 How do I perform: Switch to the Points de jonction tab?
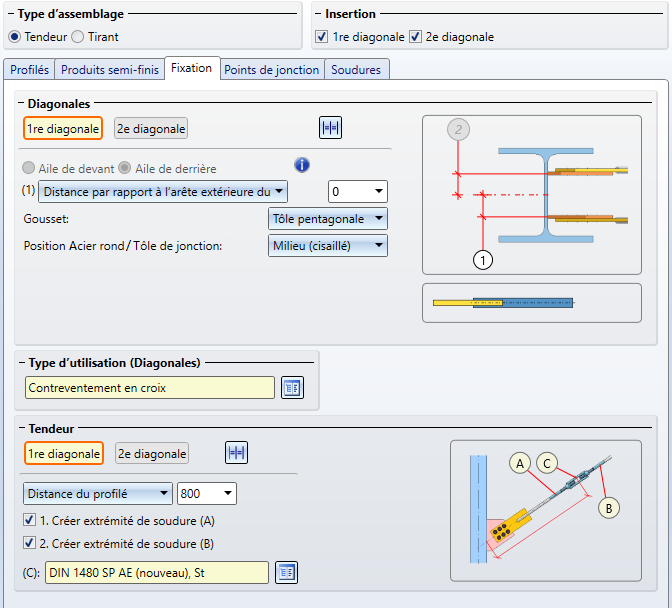tap(271, 70)
